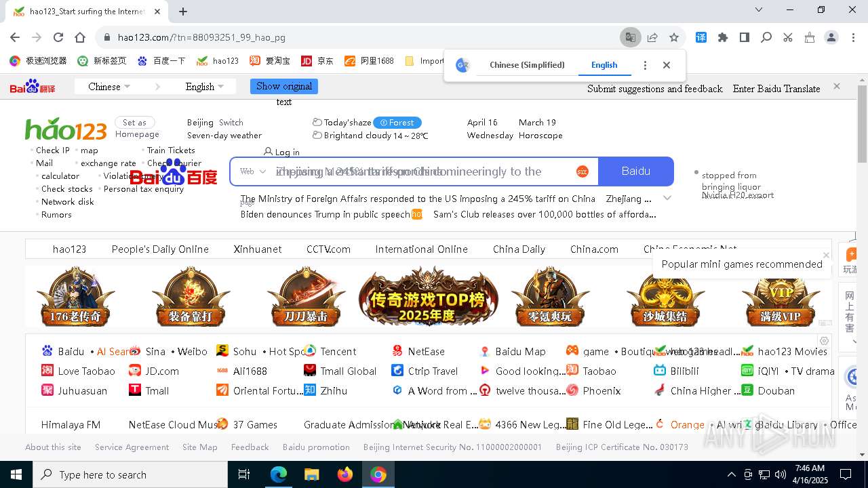Click the blue Baidu search button

[x=636, y=171]
